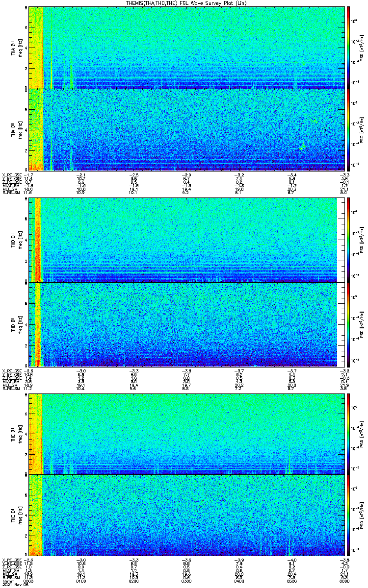Click the 0300 time tick label
This screenshot has width=368, height=588.
[186, 581]
